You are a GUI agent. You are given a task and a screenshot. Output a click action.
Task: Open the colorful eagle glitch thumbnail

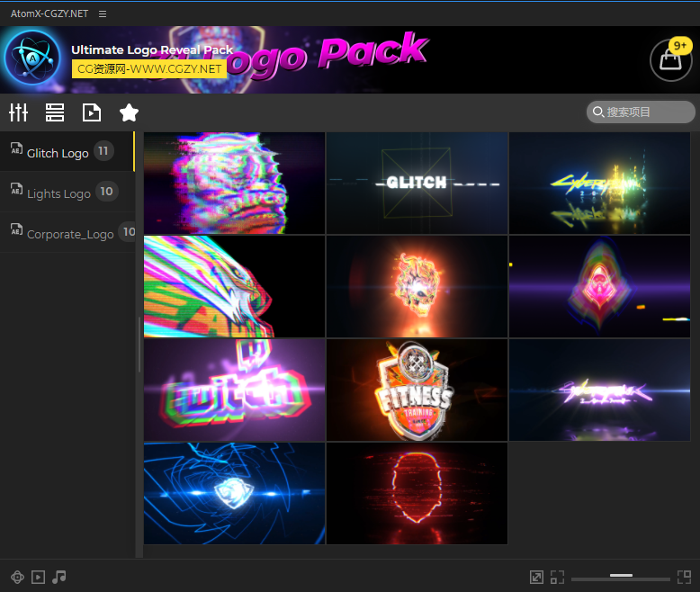[234, 287]
